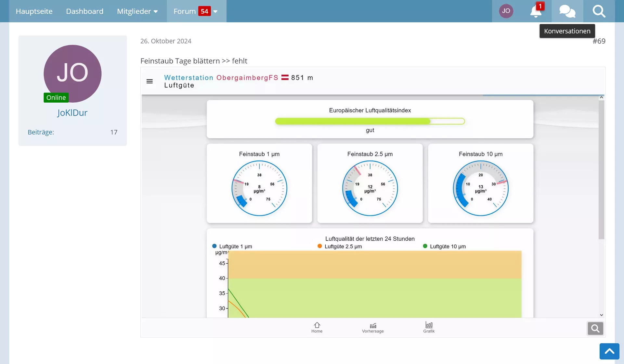Open the Konversationen chat bubbles icon
Viewport: 624px width, 364px height.
567,11
